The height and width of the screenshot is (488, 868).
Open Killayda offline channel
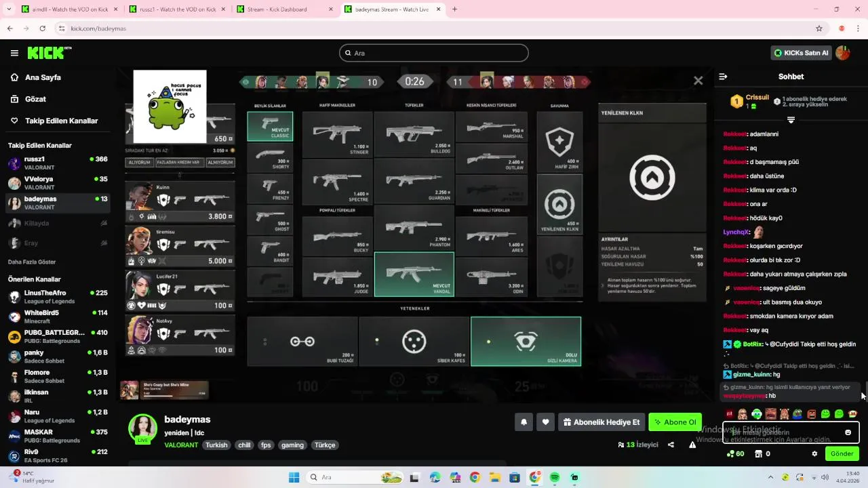pyautogui.click(x=58, y=223)
